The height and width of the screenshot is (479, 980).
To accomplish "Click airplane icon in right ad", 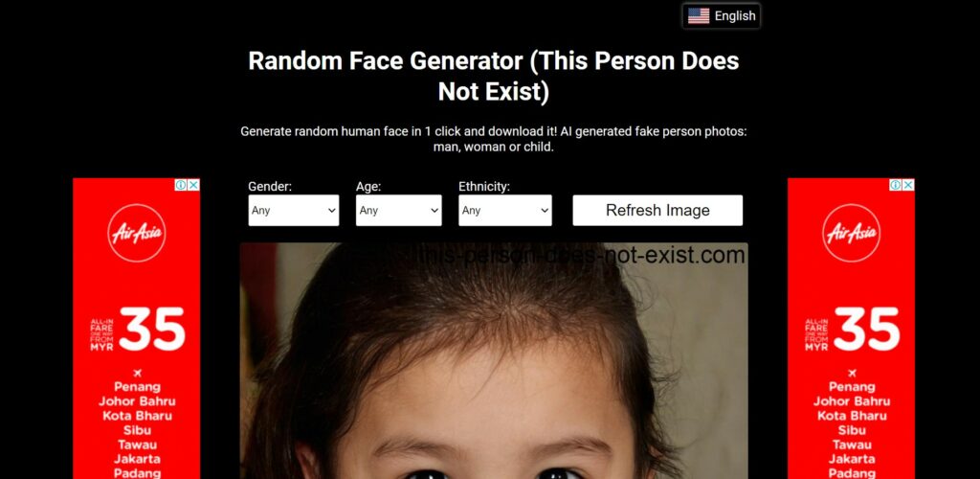I will pyautogui.click(x=851, y=374).
